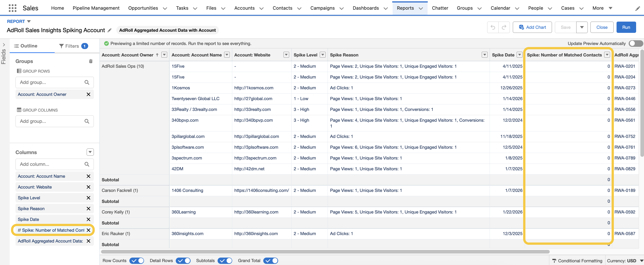Image resolution: width=644 pixels, height=265 pixels.
Task: Run the report
Action: pyautogui.click(x=626, y=27)
